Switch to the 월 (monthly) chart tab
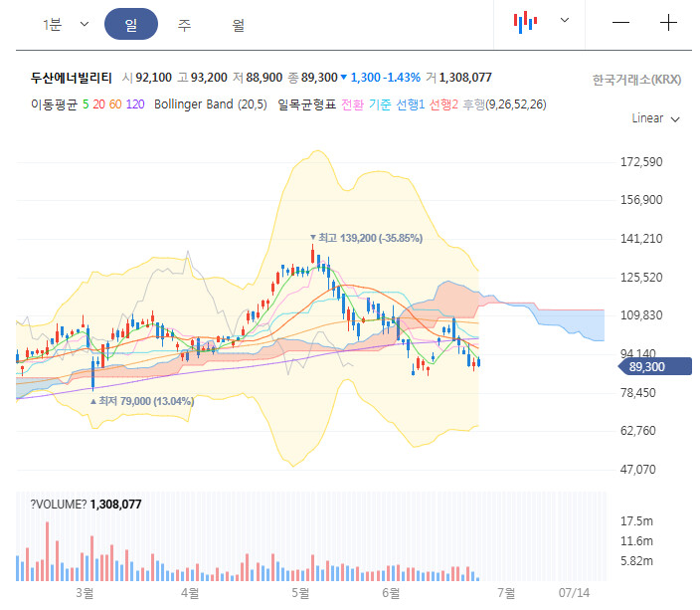The image size is (700, 610). click(x=238, y=25)
